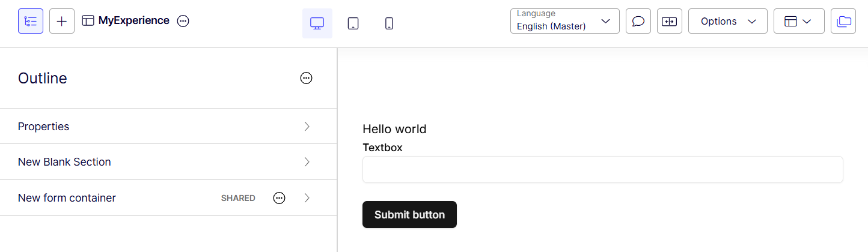This screenshot has height=252, width=868.
Task: Switch to tablet preview mode
Action: point(353,23)
